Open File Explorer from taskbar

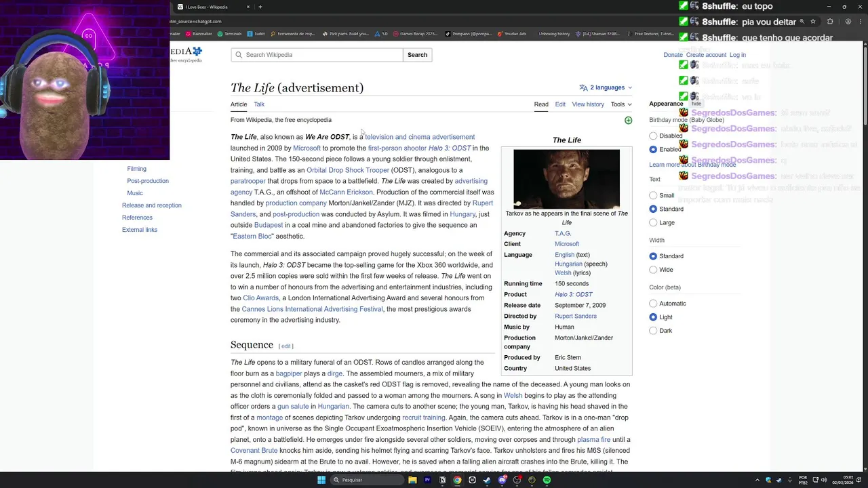412,480
